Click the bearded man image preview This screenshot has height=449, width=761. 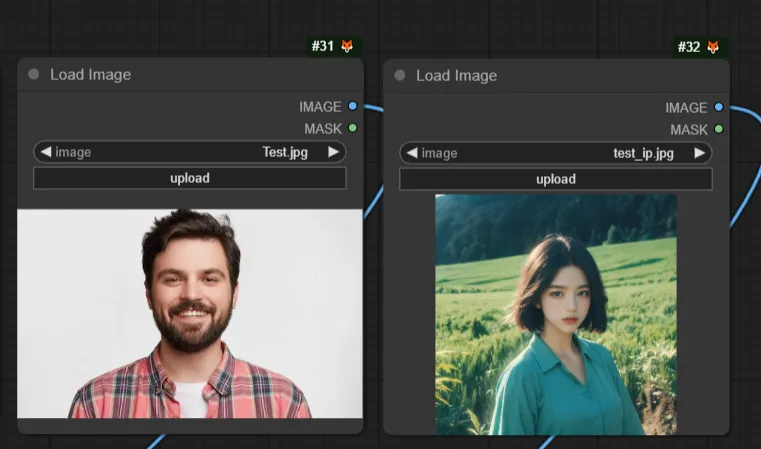pyautogui.click(x=190, y=313)
